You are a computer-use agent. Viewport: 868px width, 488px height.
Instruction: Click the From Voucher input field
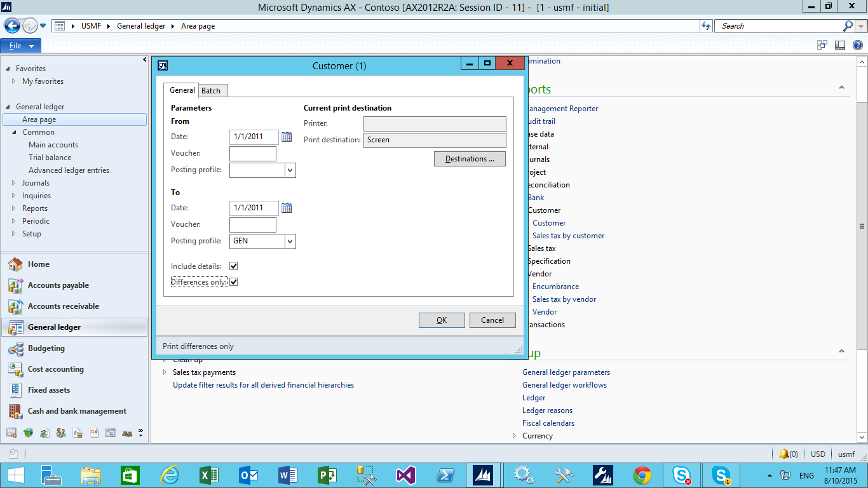point(253,154)
